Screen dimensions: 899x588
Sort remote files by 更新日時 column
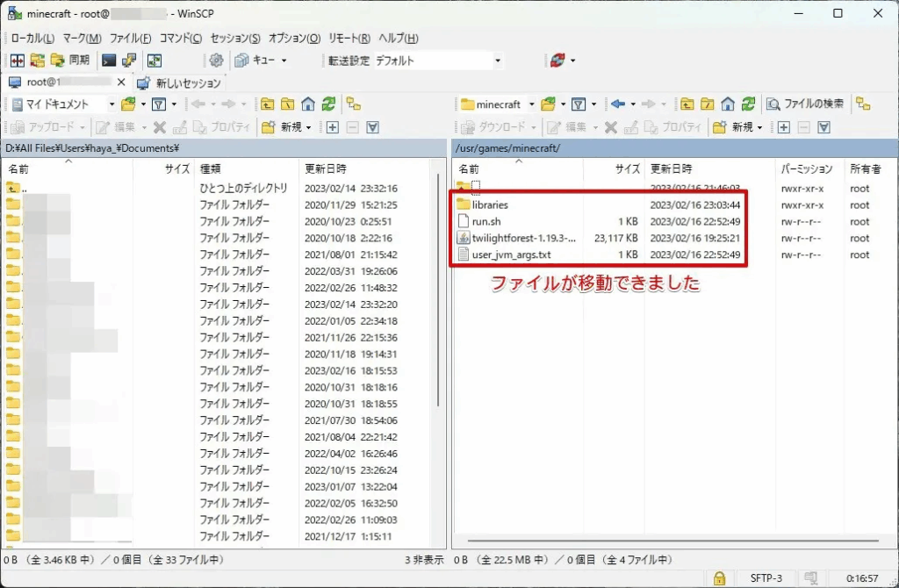click(x=671, y=169)
